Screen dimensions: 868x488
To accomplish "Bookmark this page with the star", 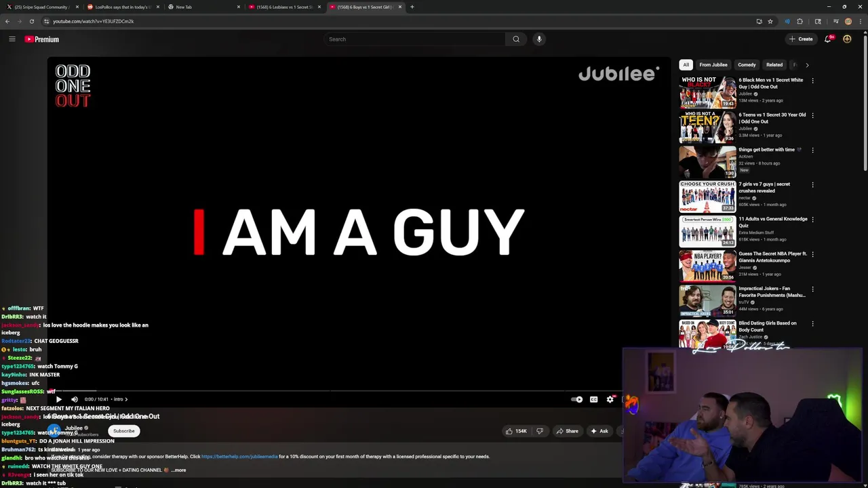I will [x=770, y=21].
